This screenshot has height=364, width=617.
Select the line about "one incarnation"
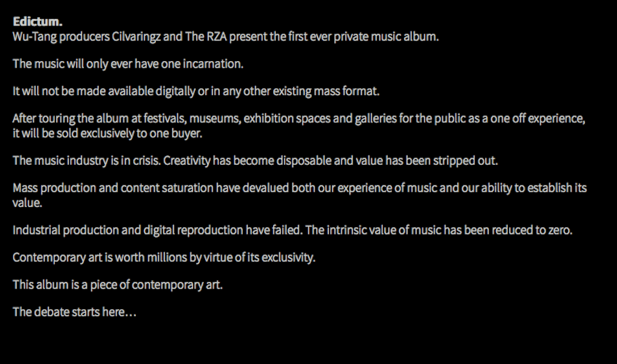[128, 64]
